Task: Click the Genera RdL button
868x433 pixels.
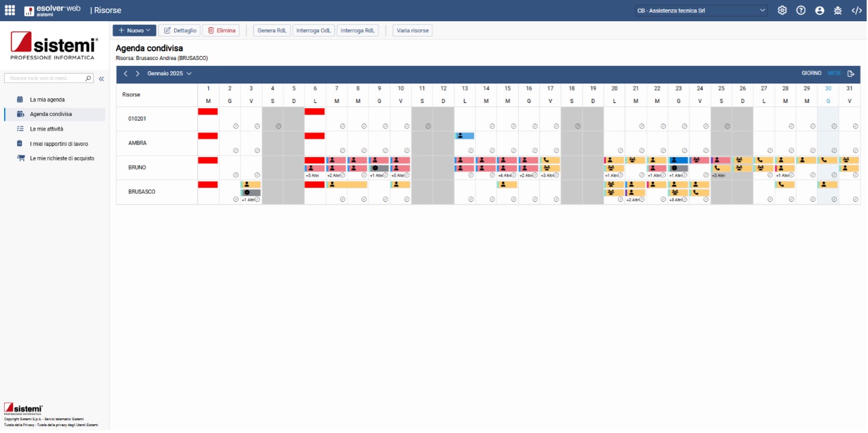Action: click(272, 31)
